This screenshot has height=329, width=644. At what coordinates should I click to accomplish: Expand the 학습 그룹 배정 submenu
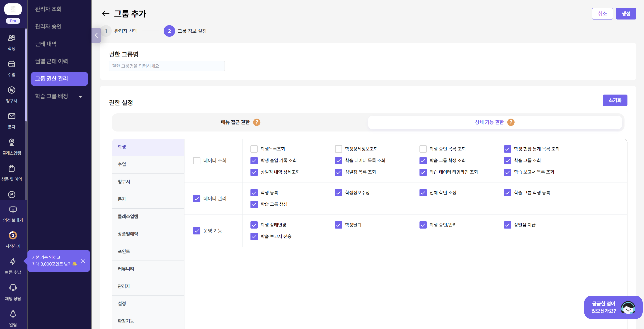(80, 97)
